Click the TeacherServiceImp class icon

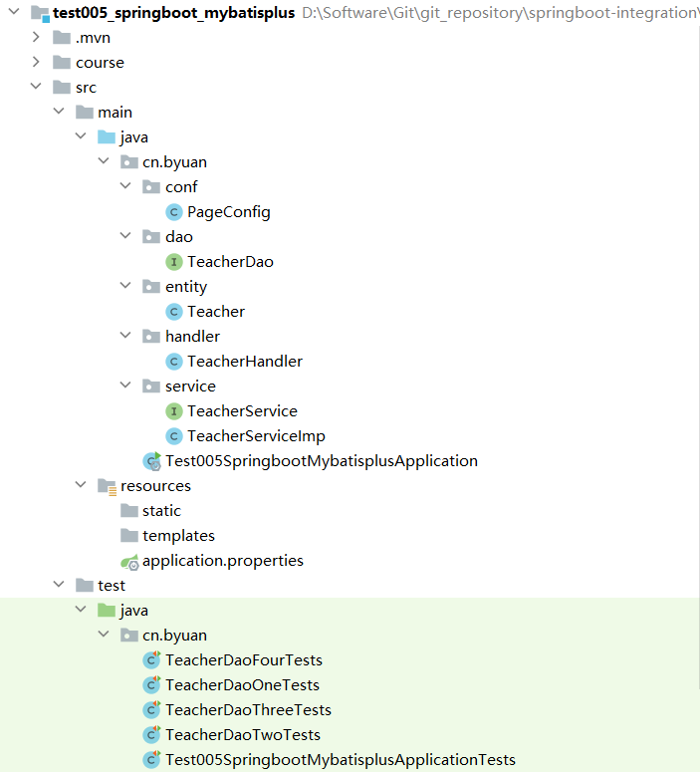(174, 436)
